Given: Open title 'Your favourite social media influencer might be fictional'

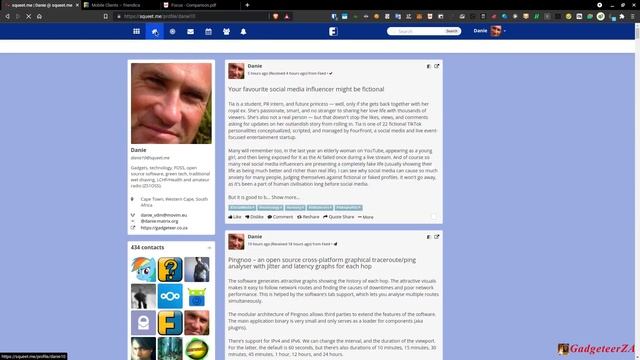Looking at the screenshot, I should (306, 89).
